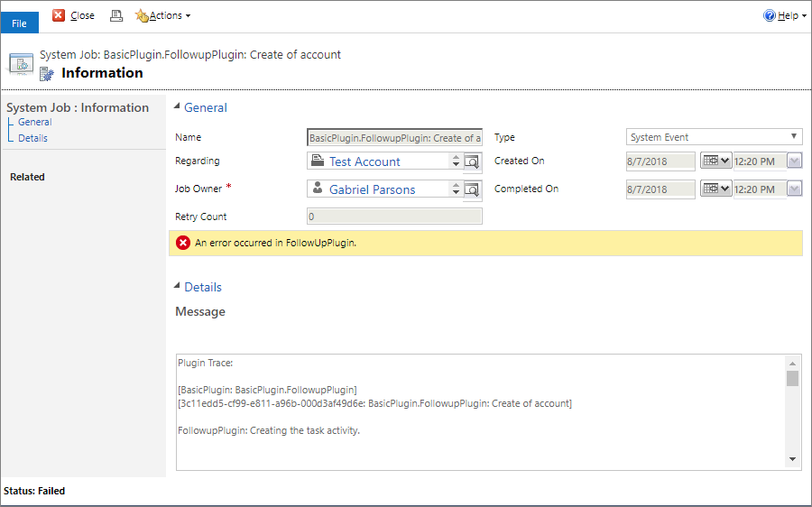The height and width of the screenshot is (507, 812).
Task: Open the File tab
Action: click(x=19, y=23)
